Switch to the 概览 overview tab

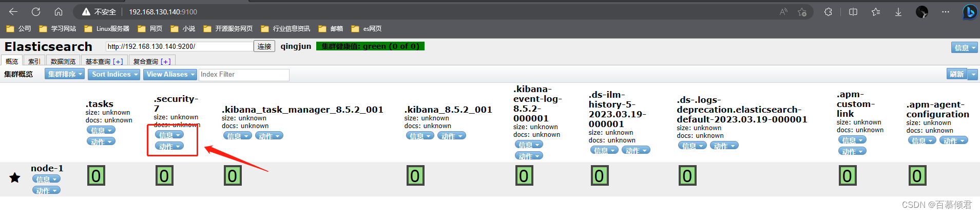point(12,61)
